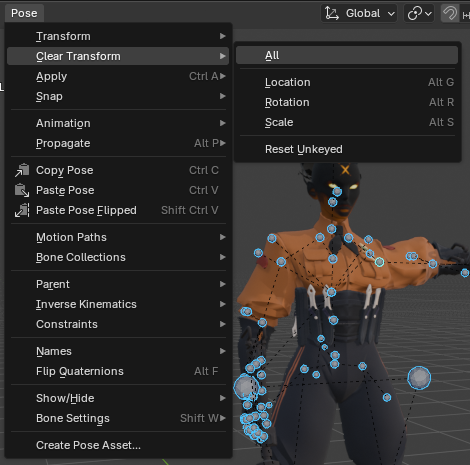470x465 pixels.
Task: Expand arrow beside Snap entry
Action: (x=223, y=96)
